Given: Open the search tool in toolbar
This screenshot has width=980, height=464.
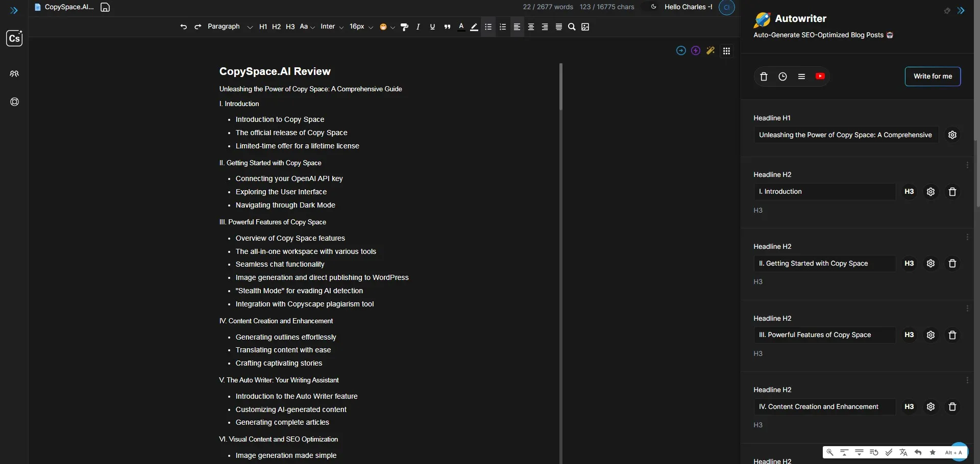Looking at the screenshot, I should pos(572,27).
